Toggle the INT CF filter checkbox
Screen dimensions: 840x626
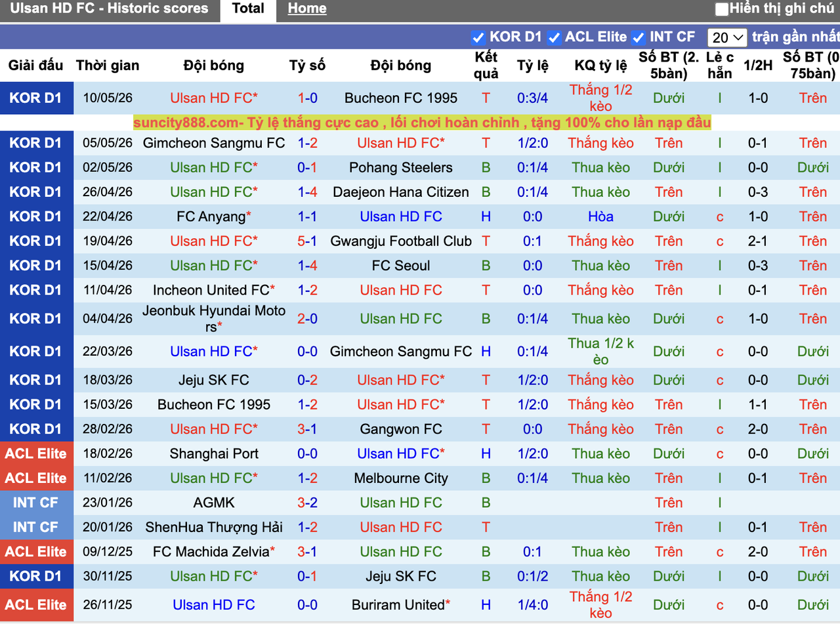pos(638,37)
